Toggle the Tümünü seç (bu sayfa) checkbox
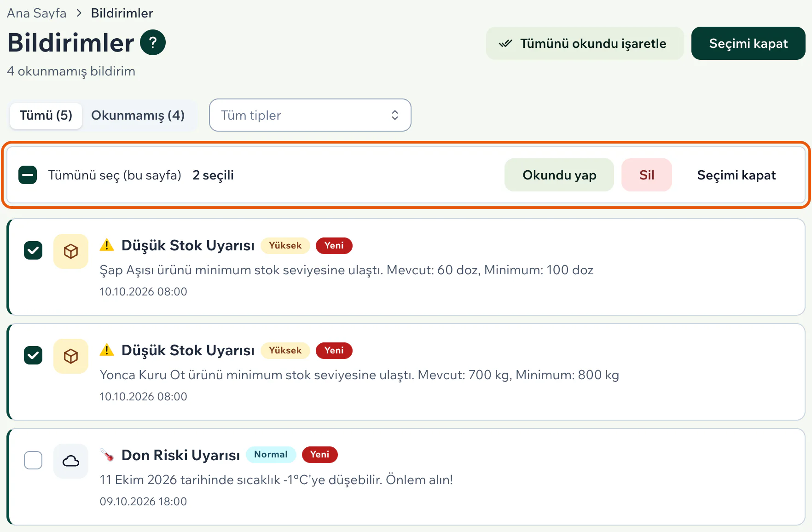This screenshot has width=812, height=532. click(x=28, y=175)
